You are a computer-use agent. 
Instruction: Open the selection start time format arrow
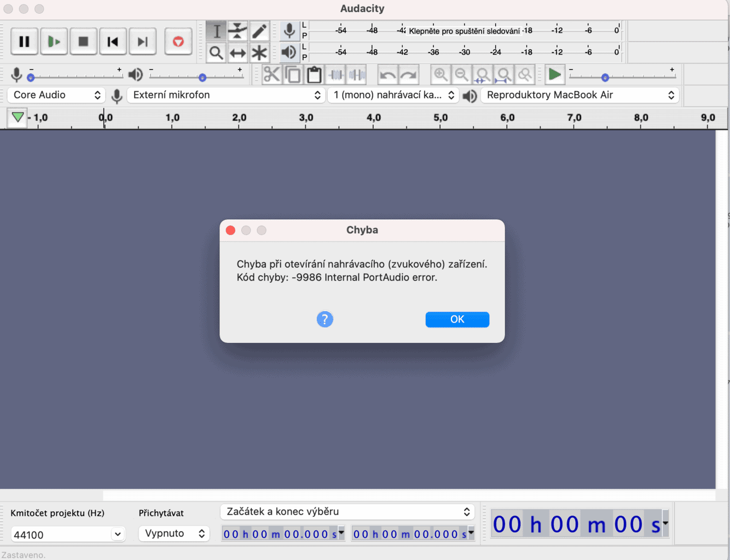pos(341,532)
